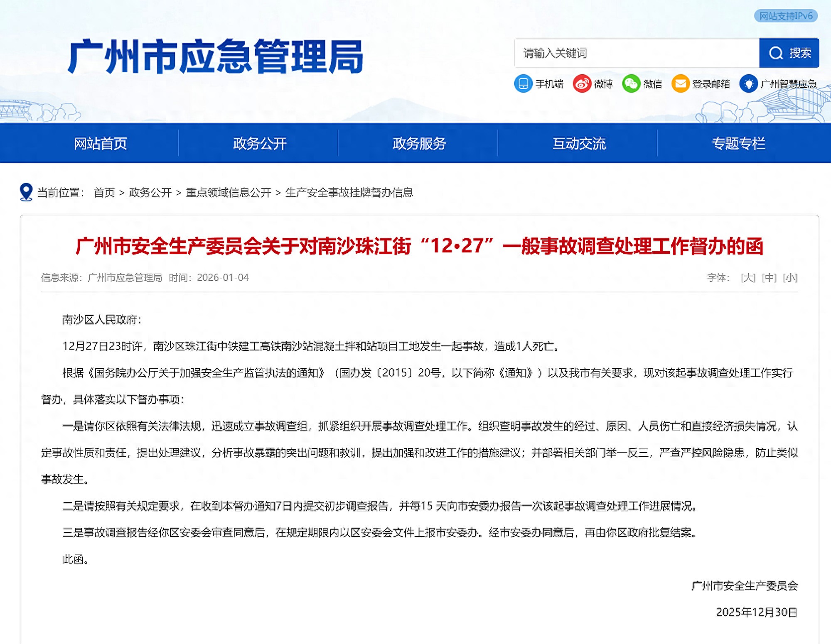Open the Weibo icon link

pyautogui.click(x=582, y=84)
